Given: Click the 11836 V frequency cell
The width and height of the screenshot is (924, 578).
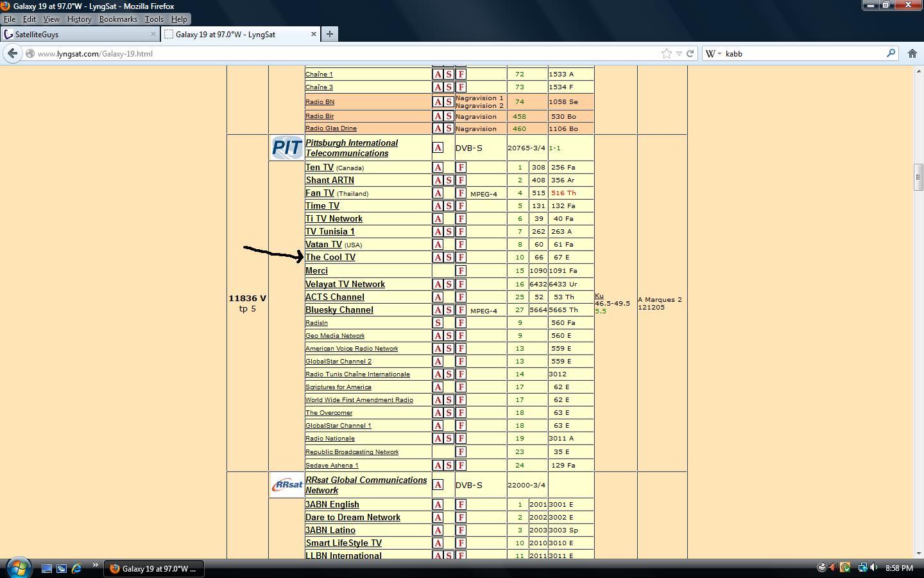Looking at the screenshot, I should (248, 303).
